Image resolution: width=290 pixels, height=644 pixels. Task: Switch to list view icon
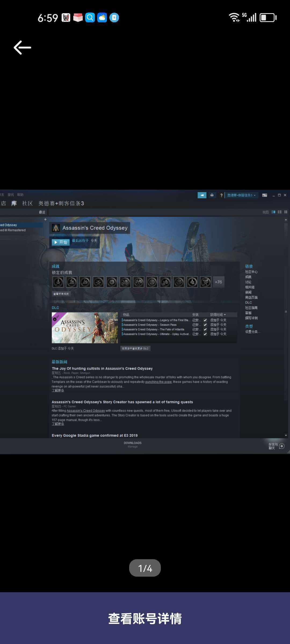280,212
